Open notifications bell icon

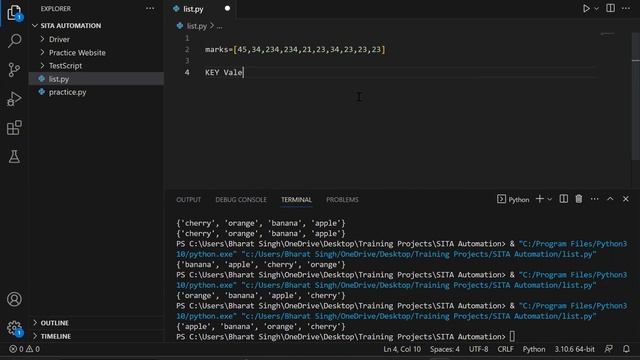coord(626,349)
